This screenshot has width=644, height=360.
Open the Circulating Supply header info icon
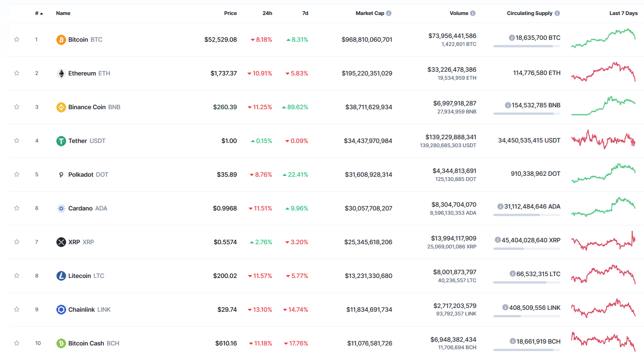tap(557, 14)
